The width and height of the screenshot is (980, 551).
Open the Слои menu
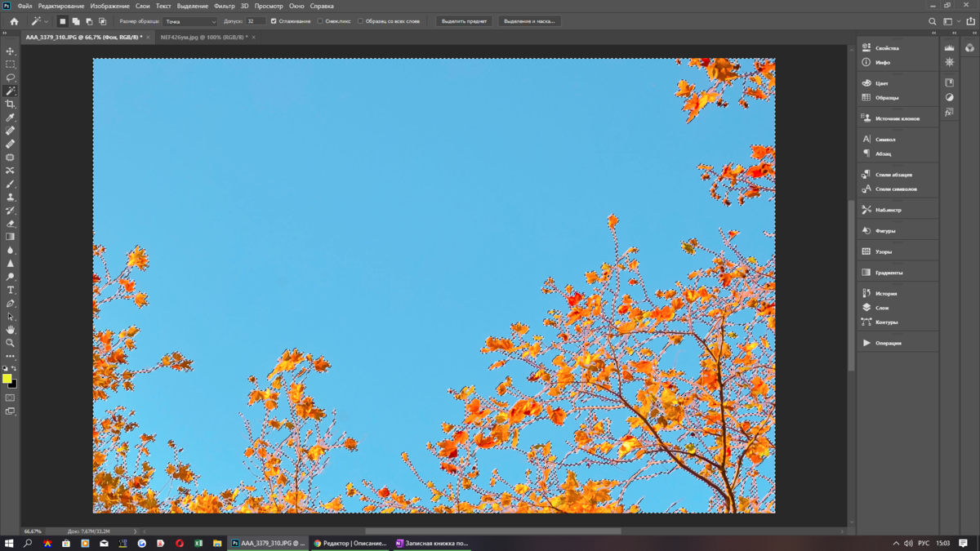pos(143,6)
